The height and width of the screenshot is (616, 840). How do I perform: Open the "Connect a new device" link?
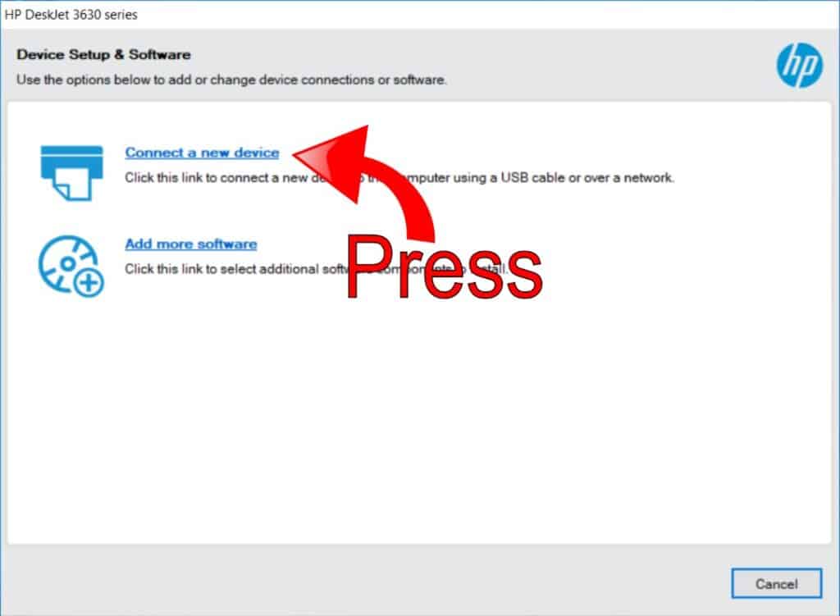pos(202,153)
